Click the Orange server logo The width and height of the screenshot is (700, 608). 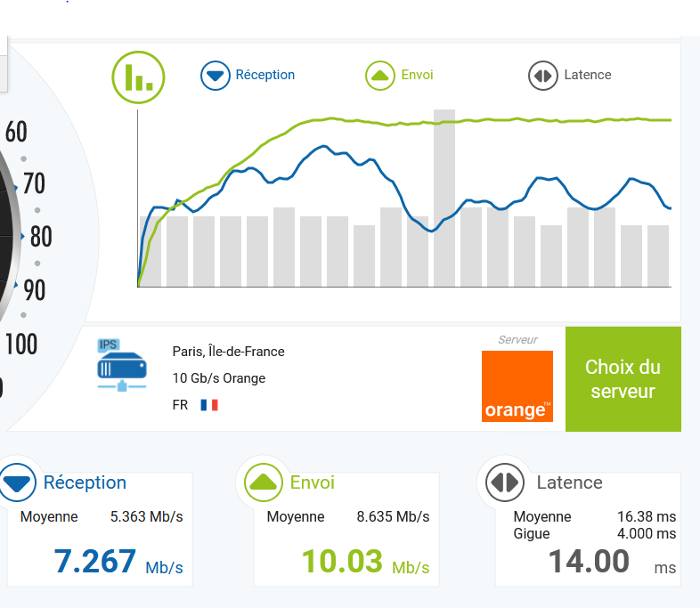click(517, 385)
